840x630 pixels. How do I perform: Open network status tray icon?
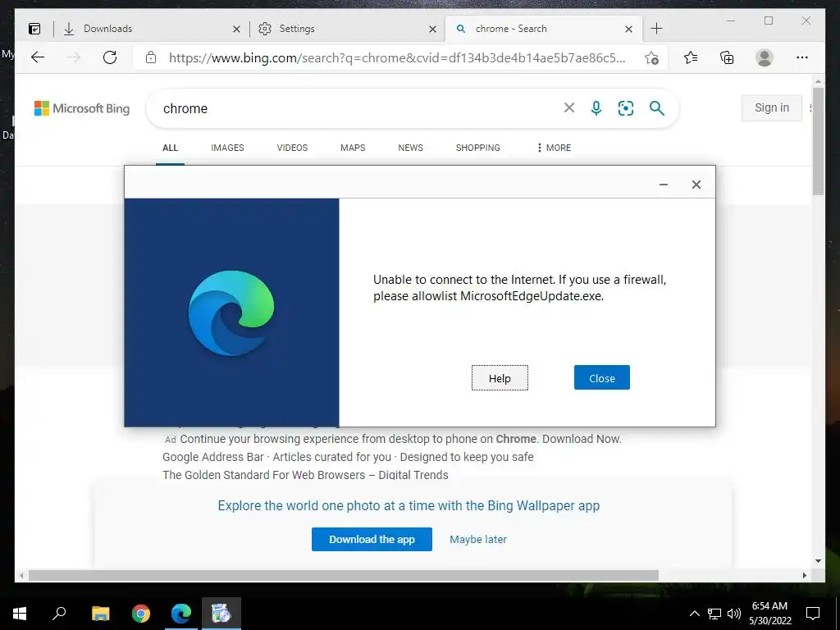(x=714, y=614)
